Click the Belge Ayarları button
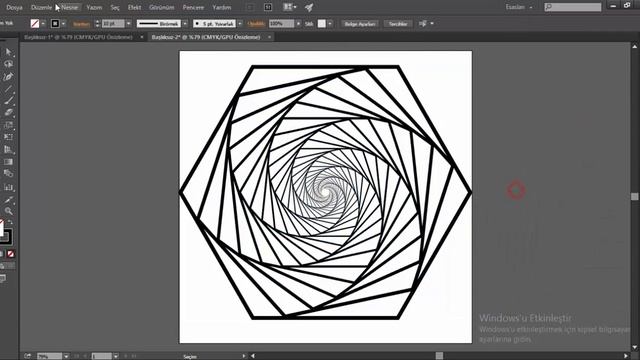Image resolution: width=640 pixels, height=360 pixels. 360,24
